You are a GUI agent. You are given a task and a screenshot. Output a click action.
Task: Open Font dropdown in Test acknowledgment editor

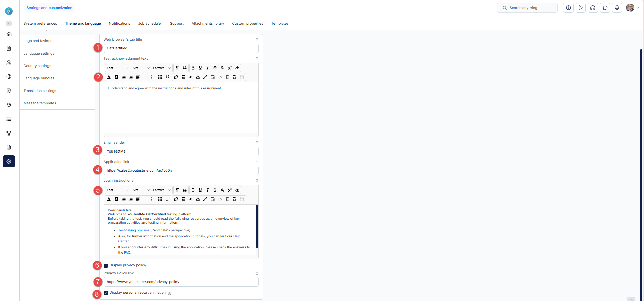point(118,68)
